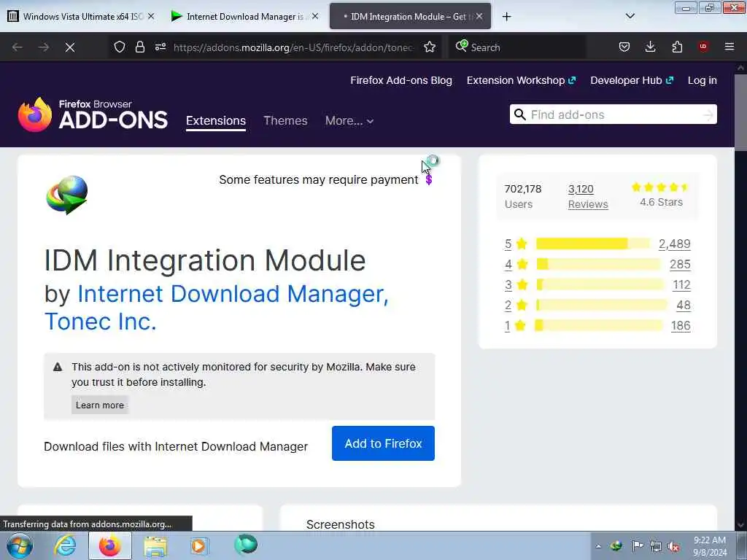Show the 48 two-star reviews
The height and width of the screenshot is (560, 747).
(683, 306)
